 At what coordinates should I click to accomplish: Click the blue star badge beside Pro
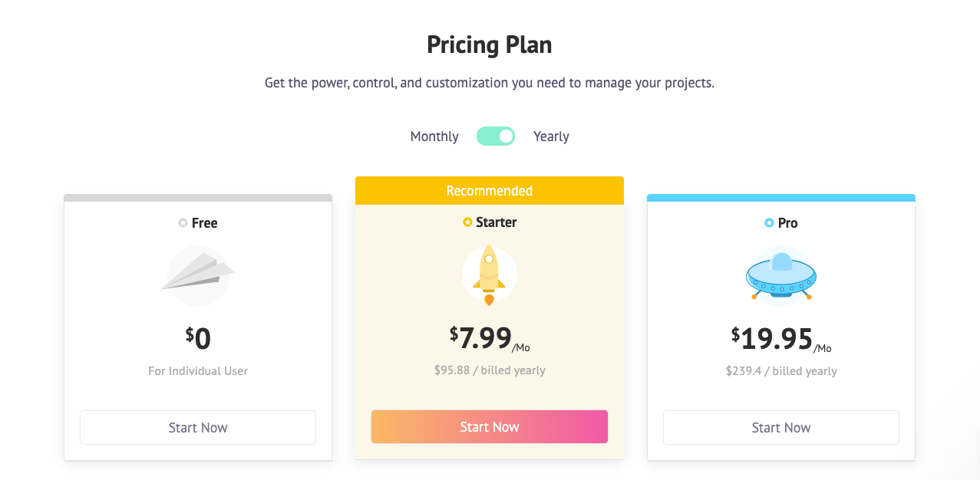[769, 223]
